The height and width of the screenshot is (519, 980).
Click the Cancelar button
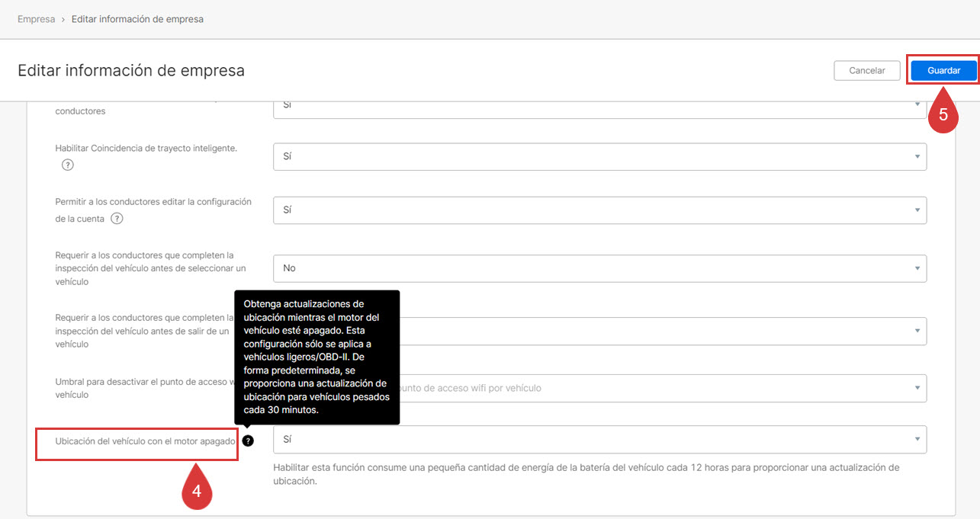(867, 70)
